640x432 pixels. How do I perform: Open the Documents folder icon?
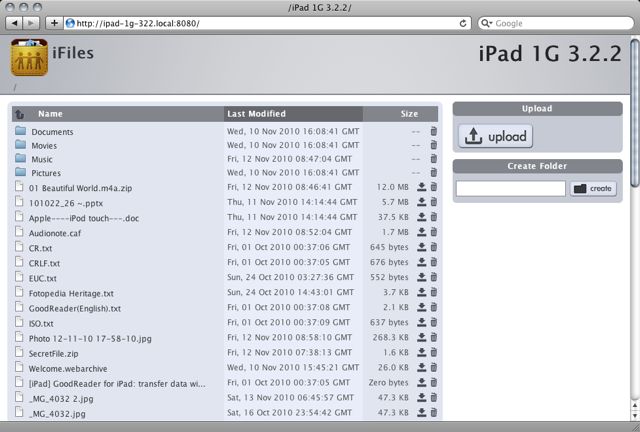[x=20, y=131]
